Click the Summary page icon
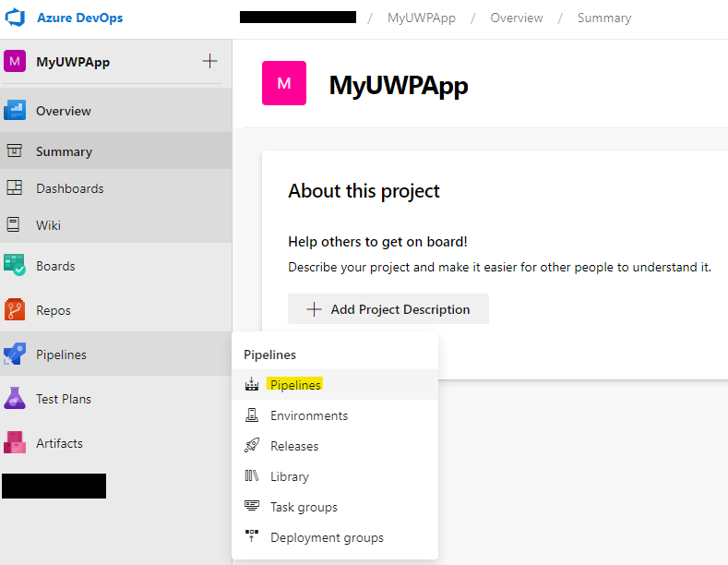 pos(15,151)
